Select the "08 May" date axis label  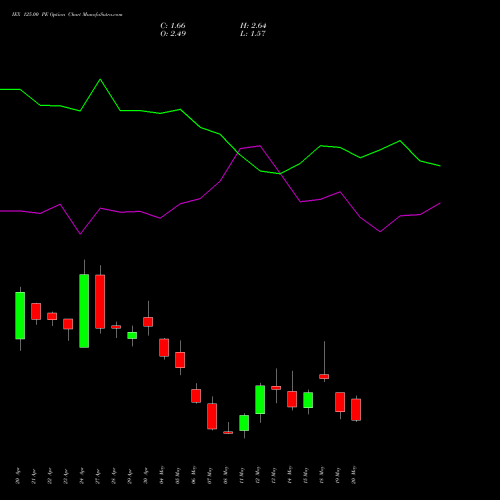click(x=226, y=475)
